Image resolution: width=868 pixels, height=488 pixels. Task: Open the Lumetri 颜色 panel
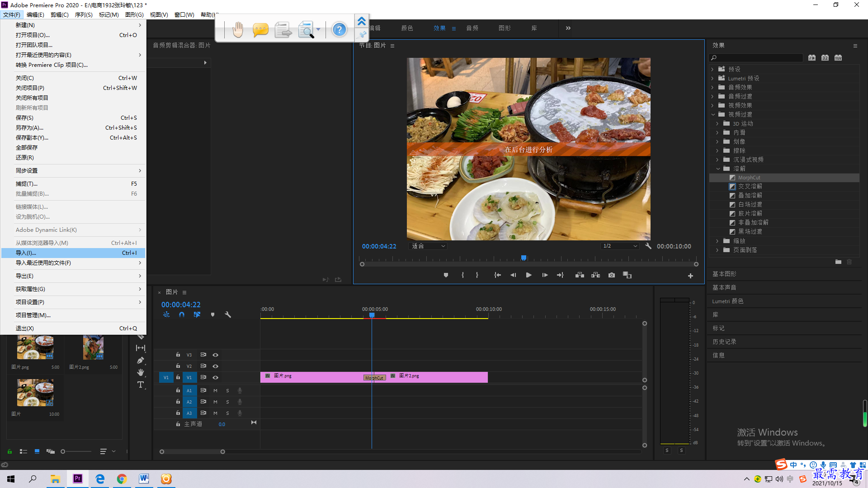coord(728,301)
